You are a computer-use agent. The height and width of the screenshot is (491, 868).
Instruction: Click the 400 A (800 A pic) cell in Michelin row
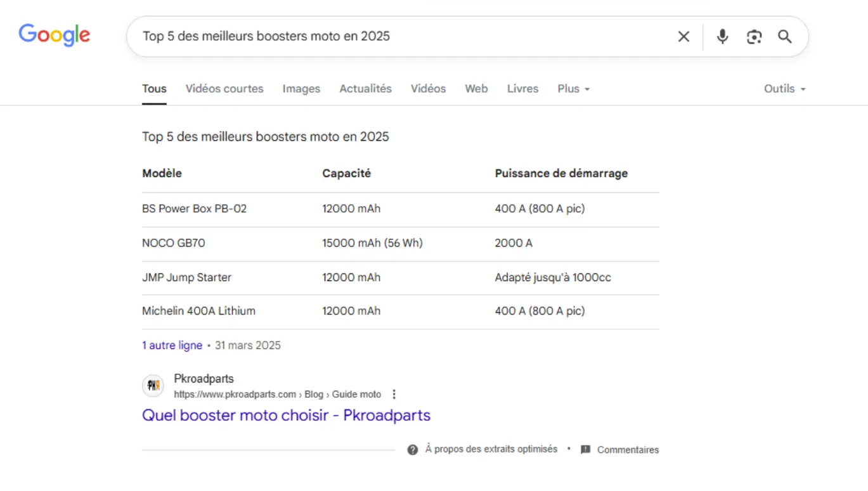tap(540, 311)
